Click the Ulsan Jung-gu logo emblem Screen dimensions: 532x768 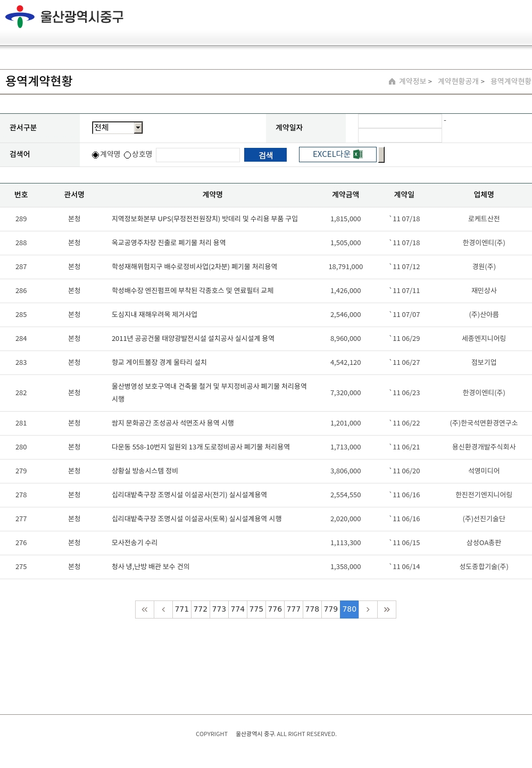[x=20, y=16]
